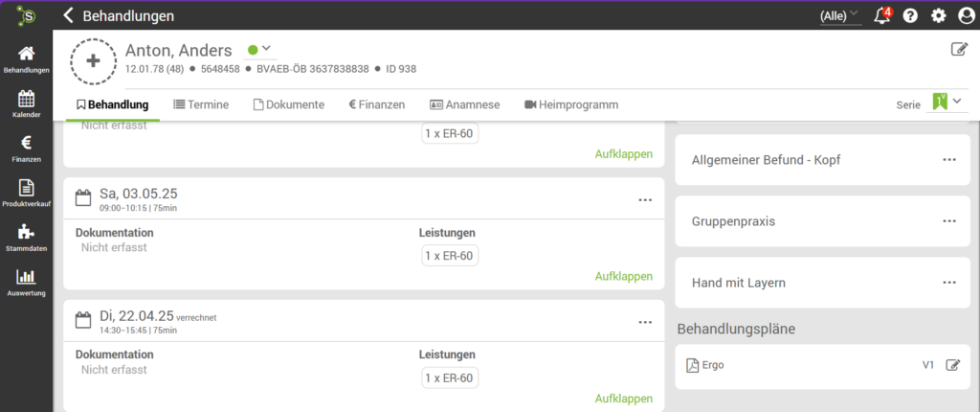Image resolution: width=980 pixels, height=412 pixels.
Task: Expand the Sa, 03.05.25 treatment via Aufklappen
Action: 623,276
